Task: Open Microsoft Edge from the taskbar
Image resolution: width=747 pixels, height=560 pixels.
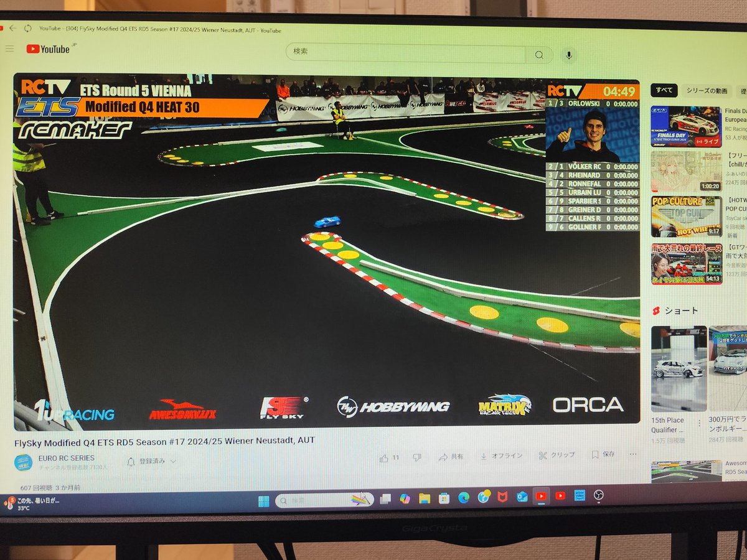Action: (464, 497)
